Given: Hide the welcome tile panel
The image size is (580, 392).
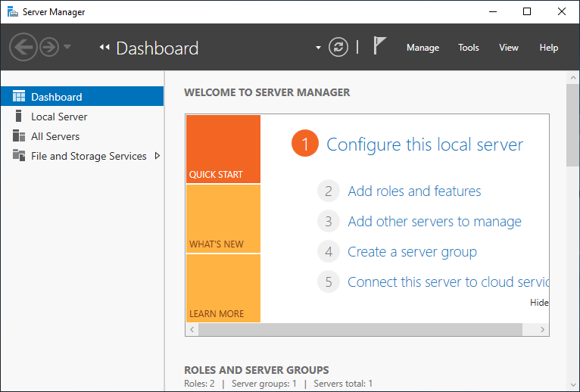Looking at the screenshot, I should pos(539,303).
